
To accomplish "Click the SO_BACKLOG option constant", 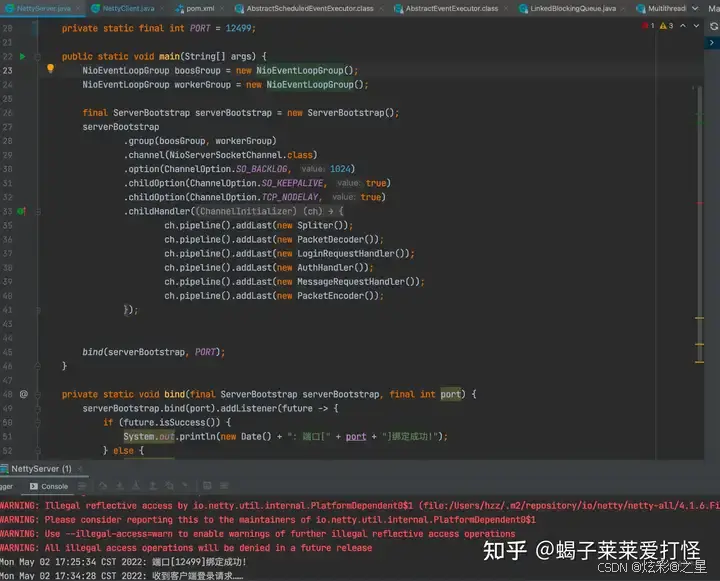I will coord(262,169).
